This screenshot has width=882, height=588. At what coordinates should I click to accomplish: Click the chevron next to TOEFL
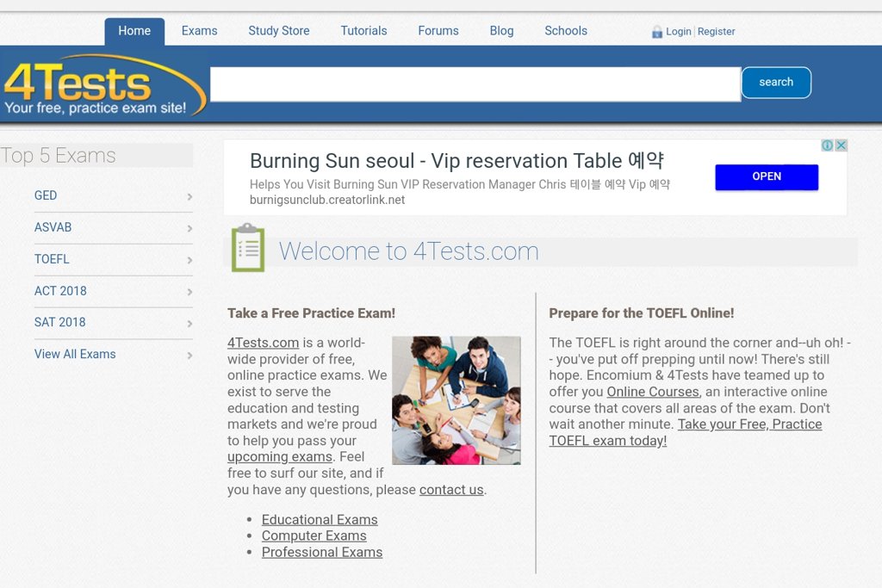[189, 260]
